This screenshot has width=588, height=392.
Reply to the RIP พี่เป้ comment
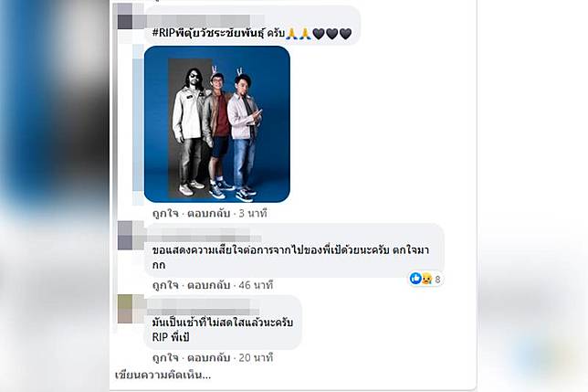[208, 357]
